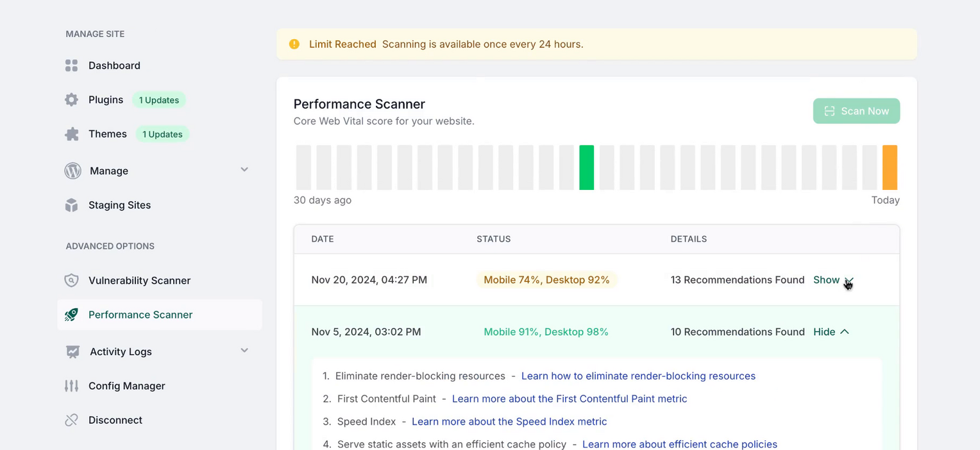
Task: Expand the Manage menu chevron
Action: click(x=244, y=169)
